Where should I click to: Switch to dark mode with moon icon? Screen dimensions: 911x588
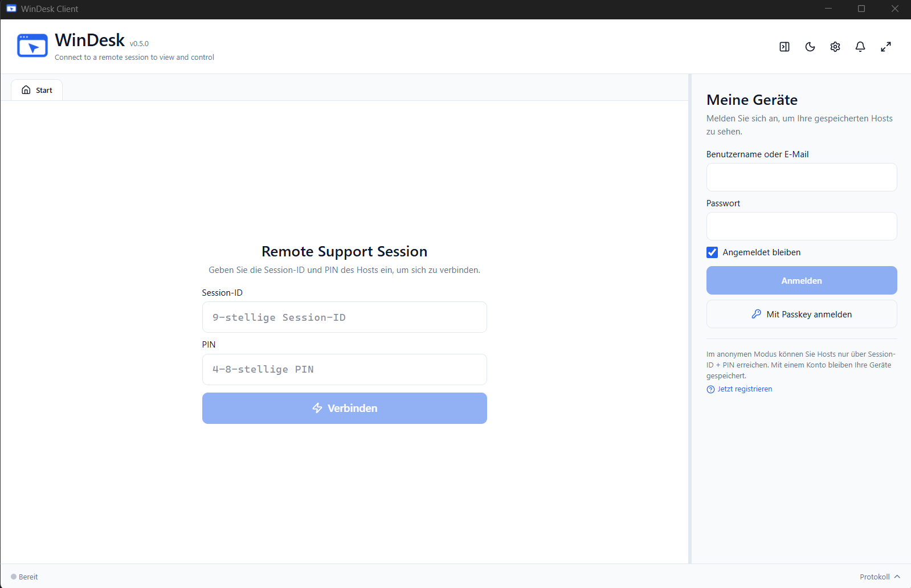coord(810,47)
